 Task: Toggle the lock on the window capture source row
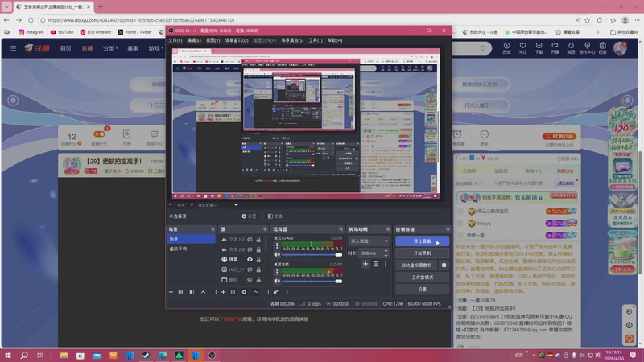258,279
